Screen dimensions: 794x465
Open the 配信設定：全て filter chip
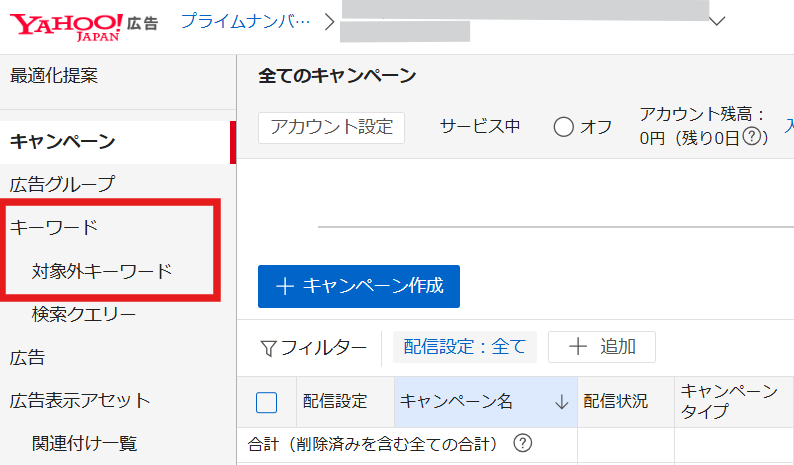click(x=464, y=347)
